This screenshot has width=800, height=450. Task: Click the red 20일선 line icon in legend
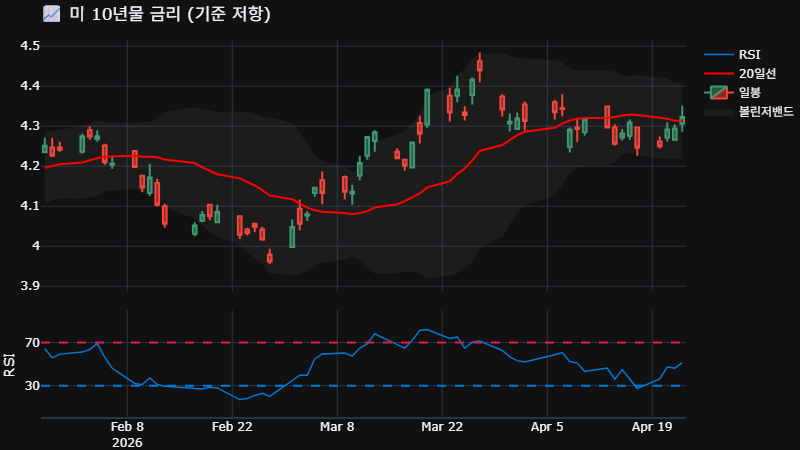pos(719,73)
